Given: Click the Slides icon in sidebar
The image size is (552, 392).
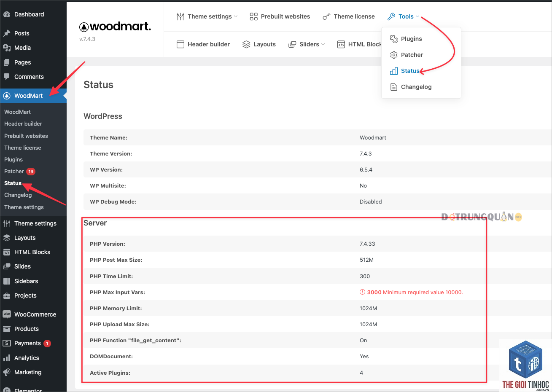Looking at the screenshot, I should click(7, 266).
